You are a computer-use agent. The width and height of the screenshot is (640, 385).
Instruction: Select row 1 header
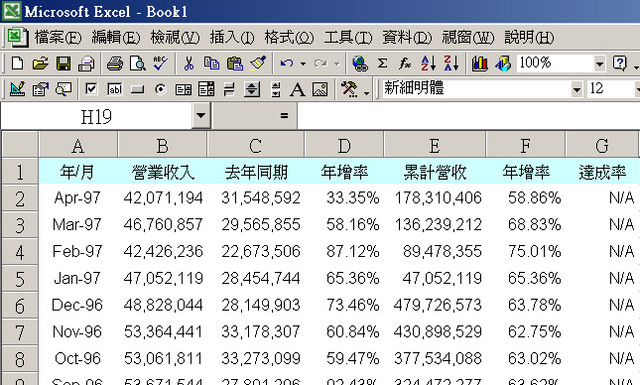pos(20,172)
